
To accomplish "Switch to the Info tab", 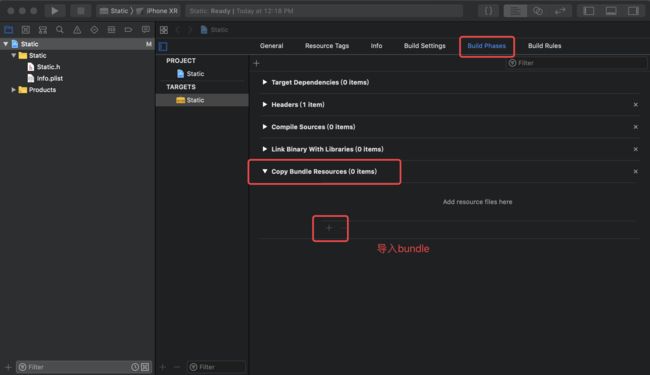I will 376,46.
